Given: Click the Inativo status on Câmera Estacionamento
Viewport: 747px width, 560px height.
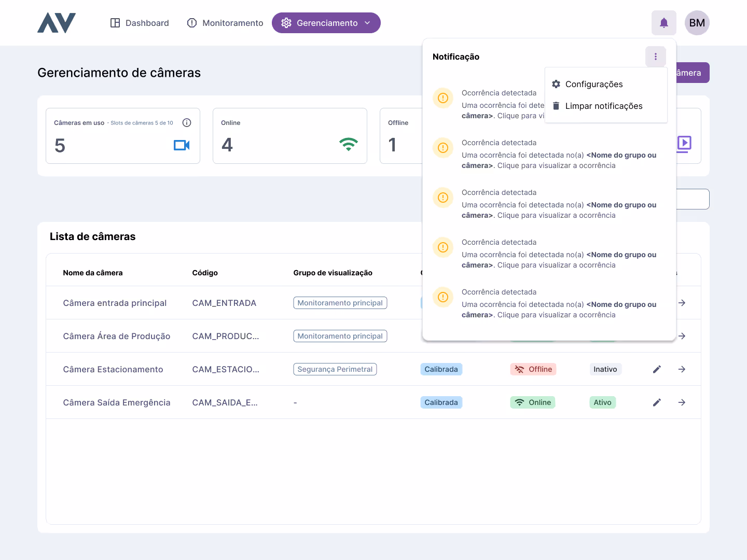Looking at the screenshot, I should click(605, 369).
